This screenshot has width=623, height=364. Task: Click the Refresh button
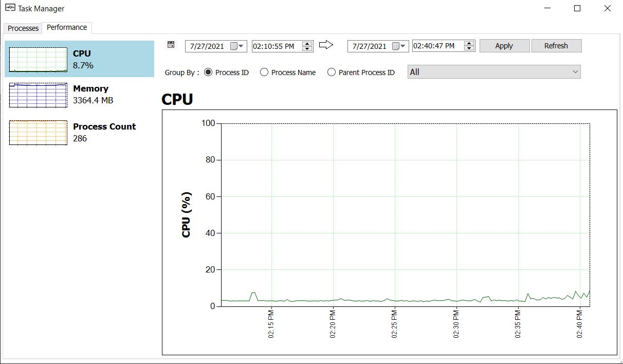click(x=556, y=45)
